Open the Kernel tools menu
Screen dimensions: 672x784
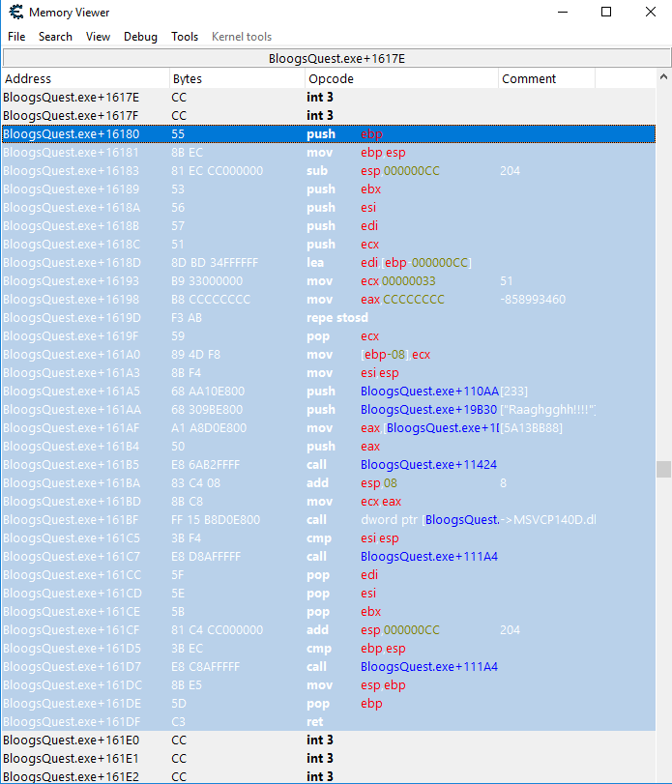[x=242, y=37]
